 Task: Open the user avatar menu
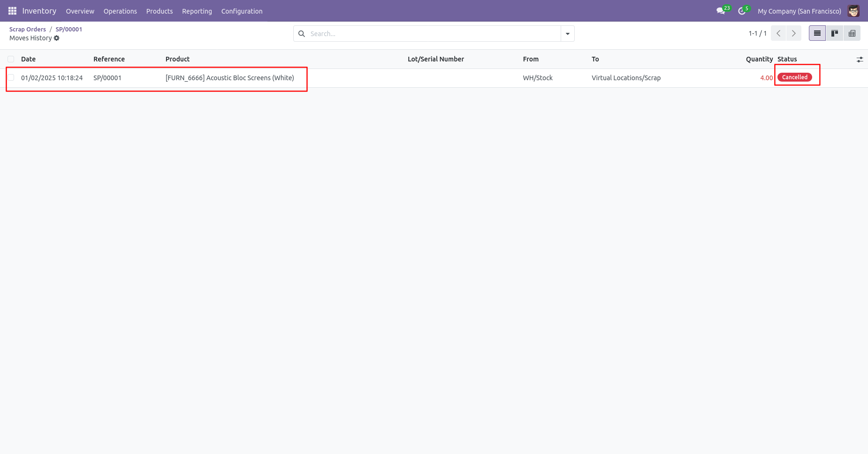853,11
